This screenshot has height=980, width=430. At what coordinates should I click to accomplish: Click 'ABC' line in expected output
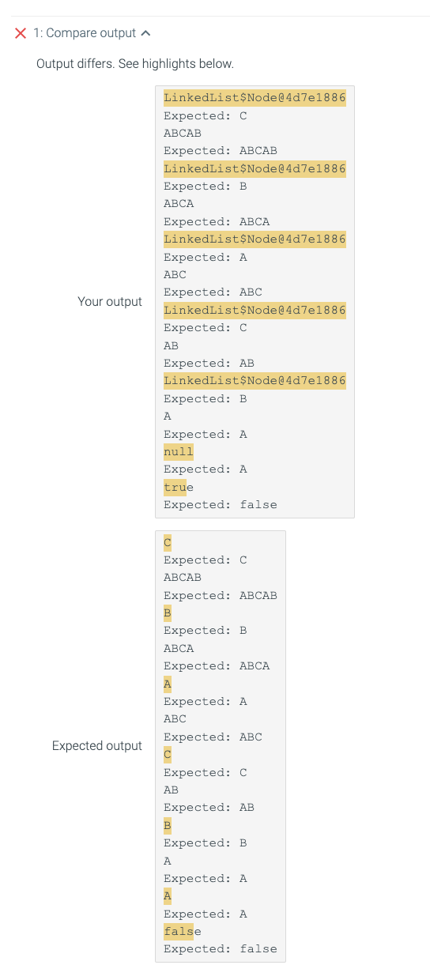pyautogui.click(x=175, y=719)
